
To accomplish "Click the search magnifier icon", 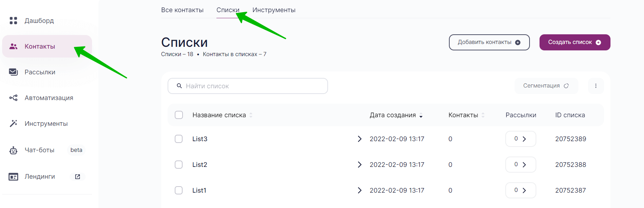I will [179, 86].
